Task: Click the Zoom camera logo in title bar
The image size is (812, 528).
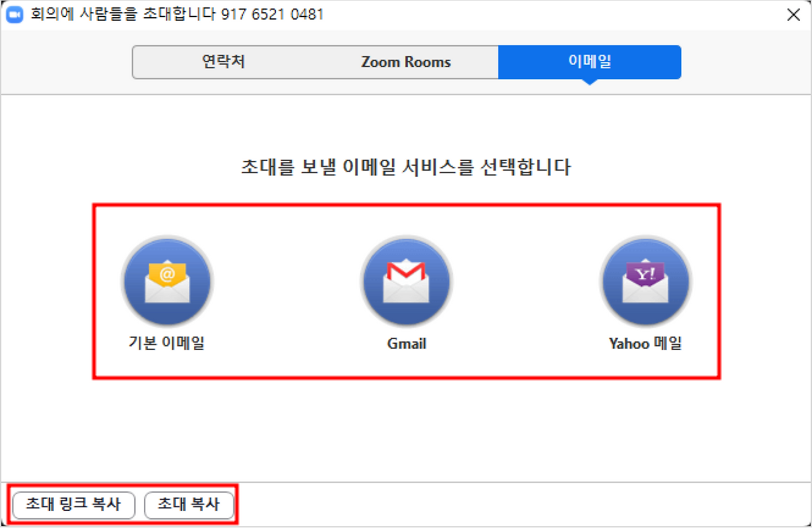Action: pyautogui.click(x=15, y=15)
